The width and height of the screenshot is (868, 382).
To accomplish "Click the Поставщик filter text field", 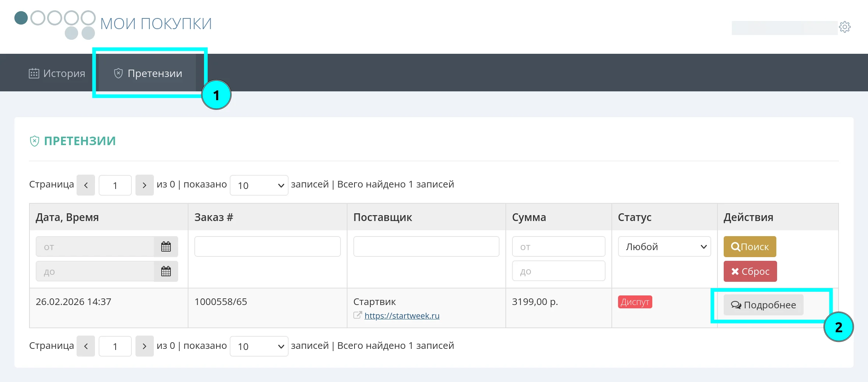I will click(x=426, y=246).
